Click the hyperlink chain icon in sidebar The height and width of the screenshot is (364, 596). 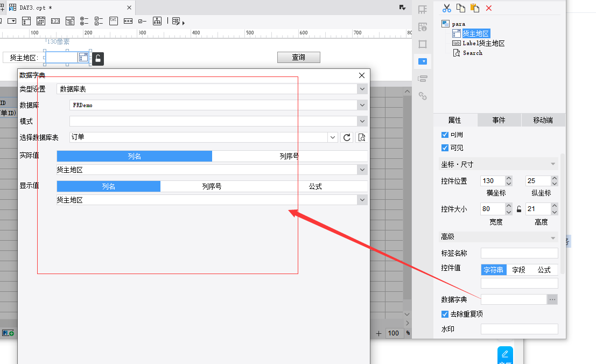423,96
